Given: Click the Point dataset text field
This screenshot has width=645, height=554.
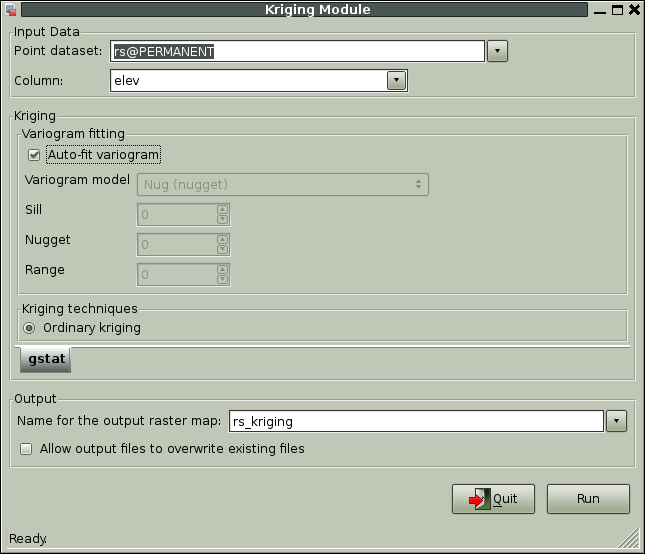Looking at the screenshot, I should pos(298,51).
